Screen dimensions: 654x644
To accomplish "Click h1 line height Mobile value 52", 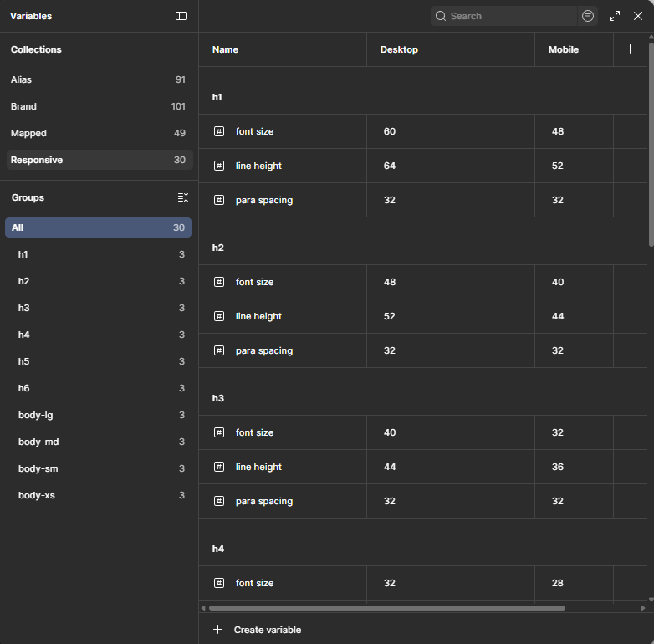I will point(574,166).
